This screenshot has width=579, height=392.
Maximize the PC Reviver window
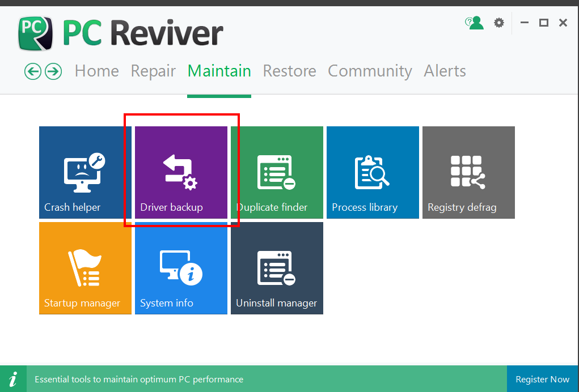(543, 23)
